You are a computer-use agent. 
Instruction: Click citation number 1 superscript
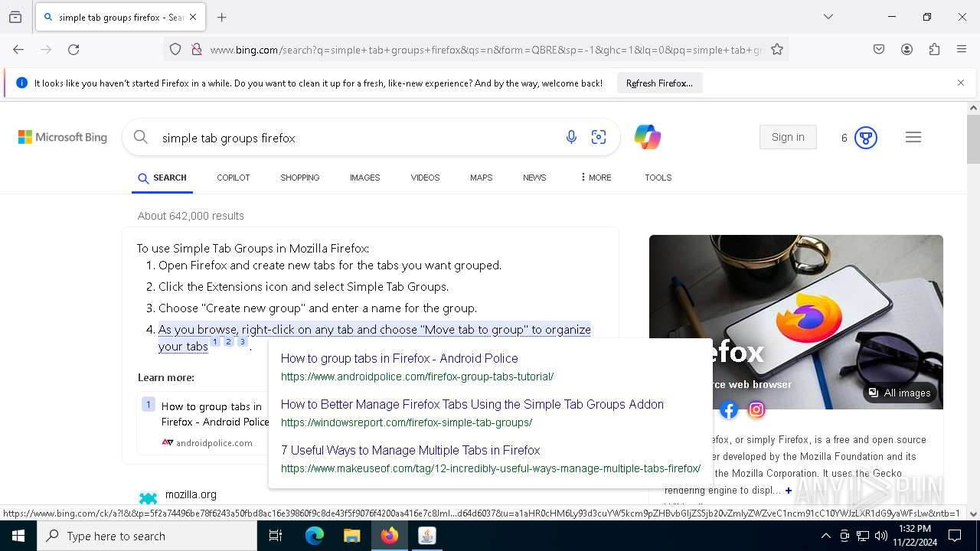[215, 342]
